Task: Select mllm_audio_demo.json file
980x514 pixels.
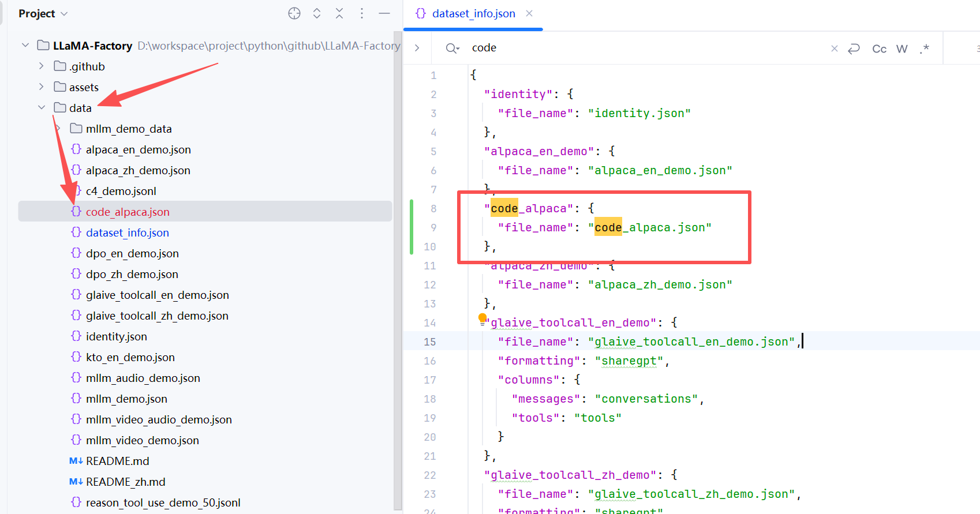Action: [x=143, y=378]
